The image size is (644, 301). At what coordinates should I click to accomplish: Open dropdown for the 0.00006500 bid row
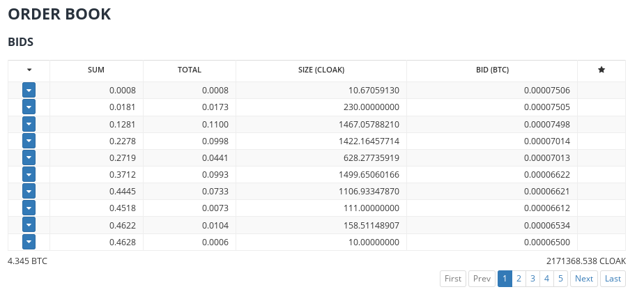29,242
